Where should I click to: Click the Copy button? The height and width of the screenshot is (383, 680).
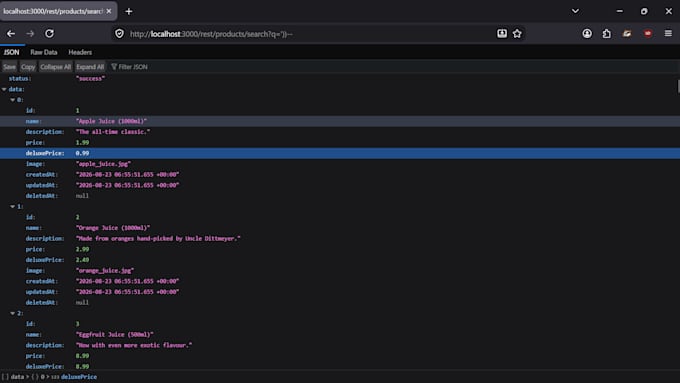click(x=28, y=67)
